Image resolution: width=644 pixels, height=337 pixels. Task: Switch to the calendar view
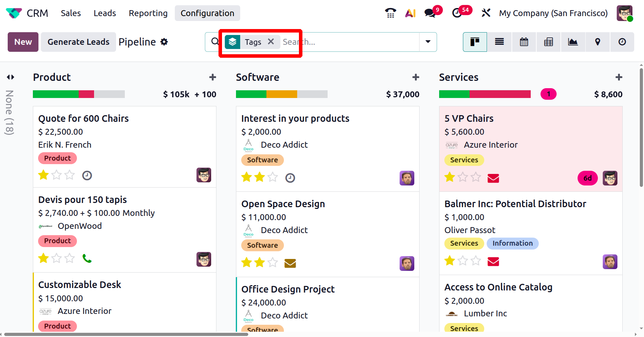[524, 42]
